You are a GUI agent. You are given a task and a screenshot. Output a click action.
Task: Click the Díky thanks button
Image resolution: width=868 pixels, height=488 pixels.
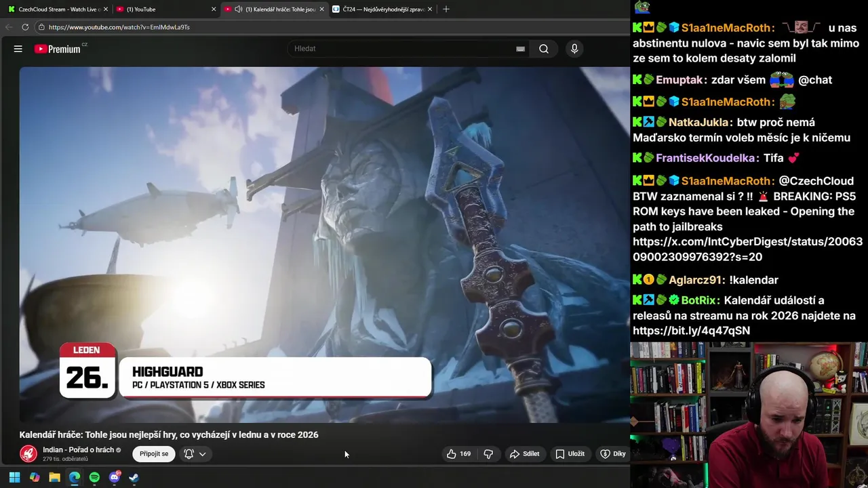pyautogui.click(x=613, y=454)
